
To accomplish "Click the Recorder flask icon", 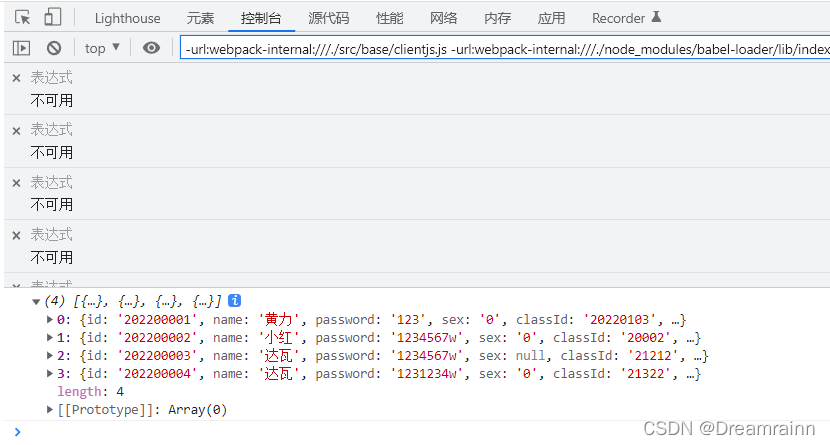I will click(656, 17).
